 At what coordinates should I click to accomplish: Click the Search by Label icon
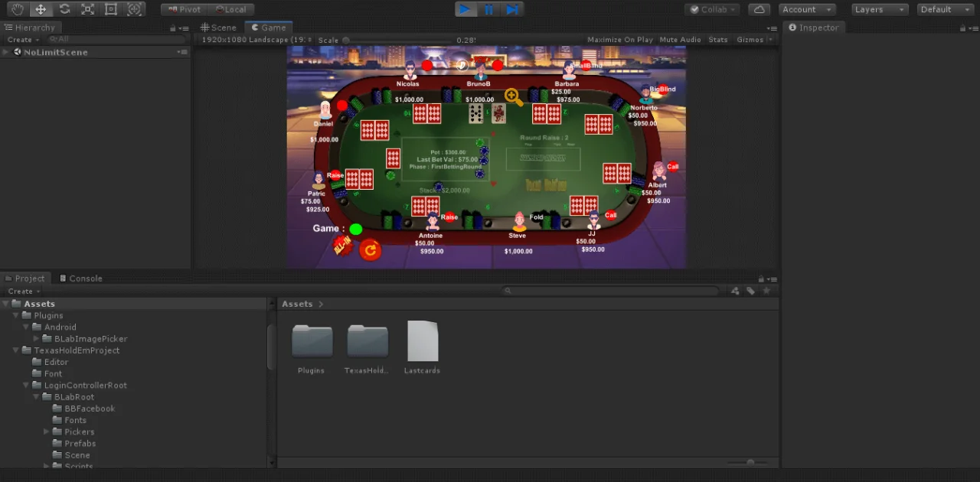751,291
